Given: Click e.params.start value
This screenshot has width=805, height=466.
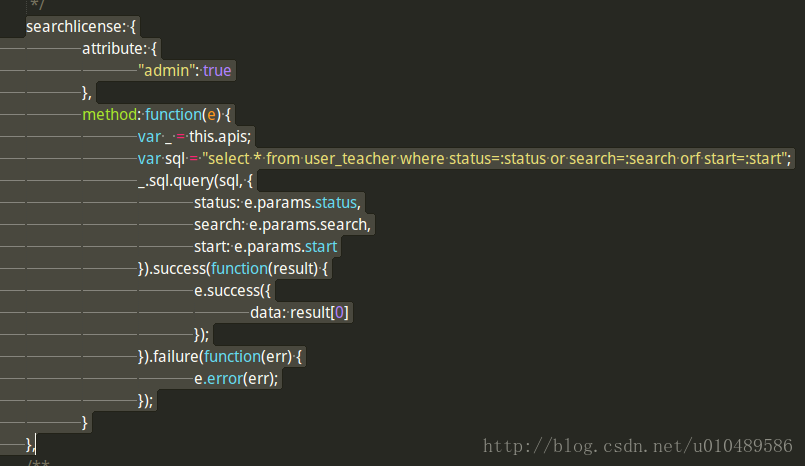Looking at the screenshot, I should click(285, 247).
